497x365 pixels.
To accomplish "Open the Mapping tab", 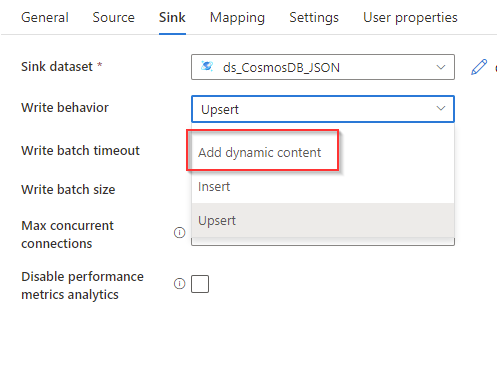I will point(237,17).
